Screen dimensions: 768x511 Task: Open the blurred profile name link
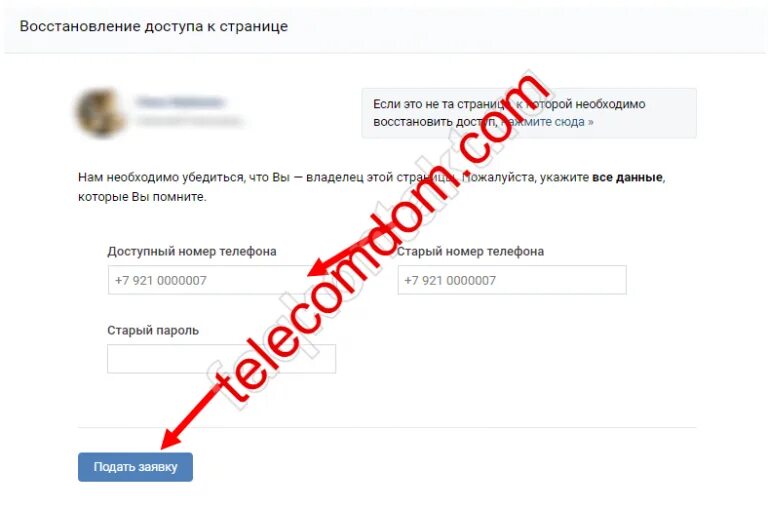pos(180,102)
